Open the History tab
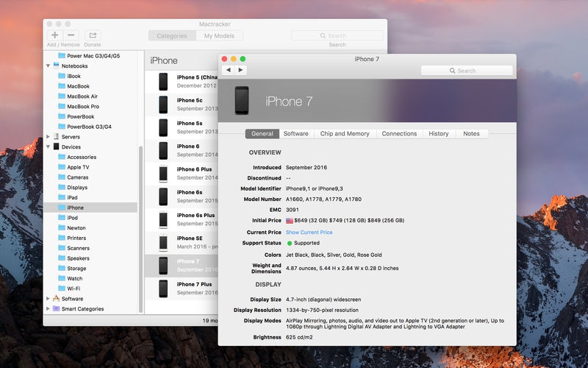The height and width of the screenshot is (368, 588). 439,134
